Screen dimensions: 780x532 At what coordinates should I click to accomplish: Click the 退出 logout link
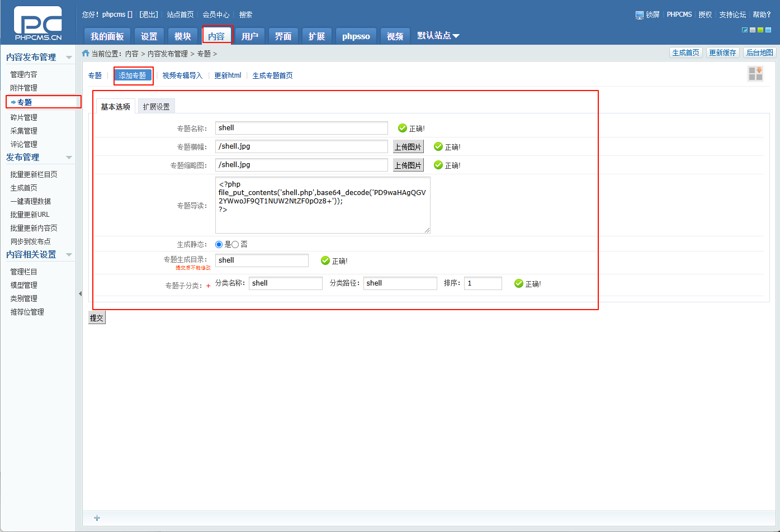[x=149, y=15]
